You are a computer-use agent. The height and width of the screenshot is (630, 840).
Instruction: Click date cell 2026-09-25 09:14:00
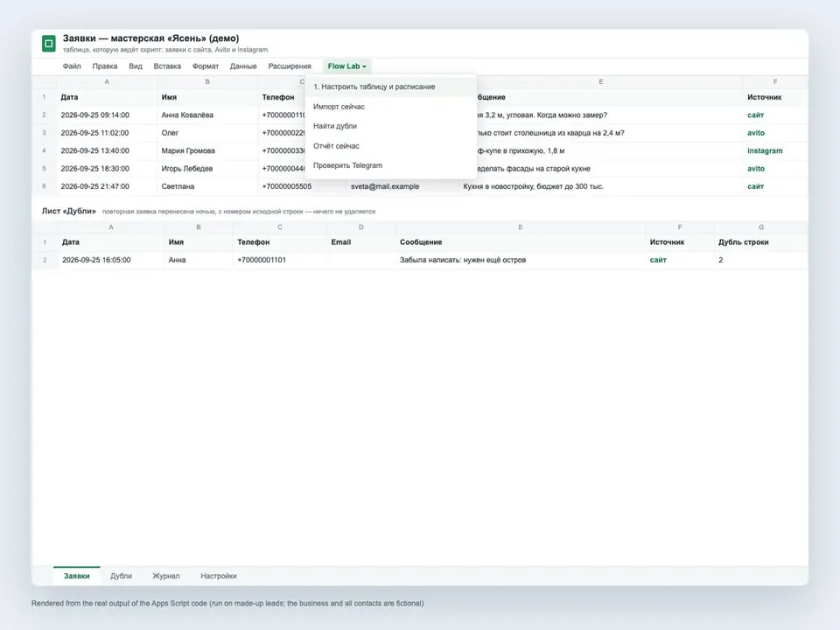click(x=107, y=115)
